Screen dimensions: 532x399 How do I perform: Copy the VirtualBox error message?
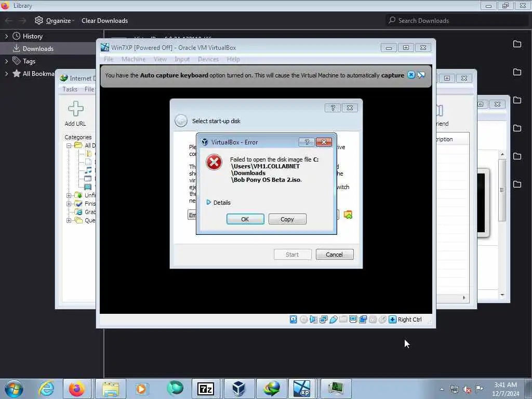[287, 219]
